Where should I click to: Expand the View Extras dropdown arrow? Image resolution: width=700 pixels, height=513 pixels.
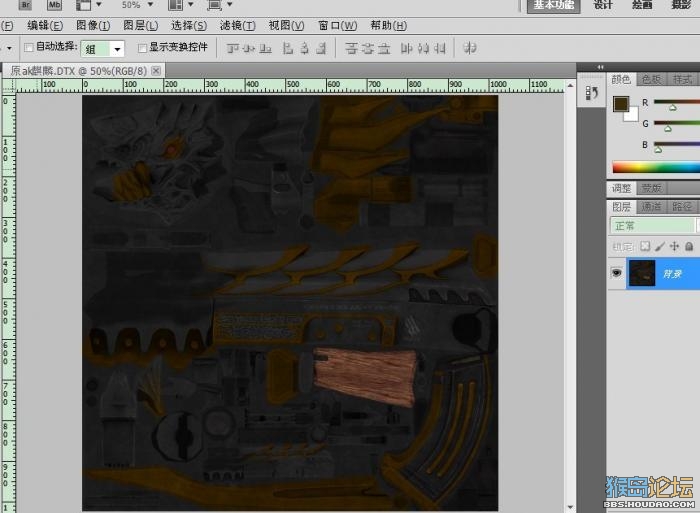[99, 4]
